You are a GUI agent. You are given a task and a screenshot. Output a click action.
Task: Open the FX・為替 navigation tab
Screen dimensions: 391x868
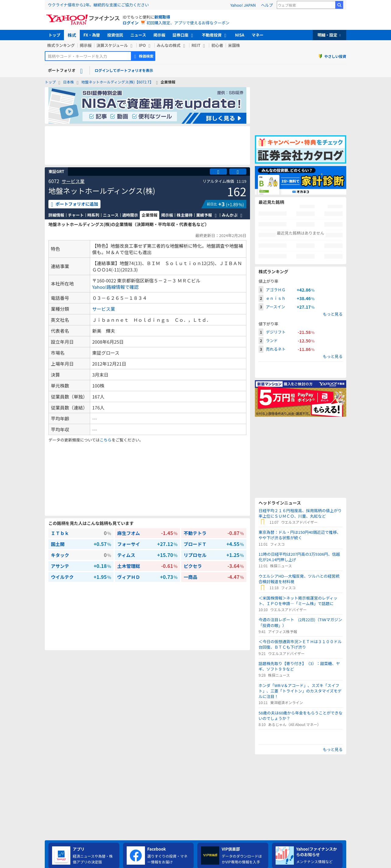click(92, 35)
